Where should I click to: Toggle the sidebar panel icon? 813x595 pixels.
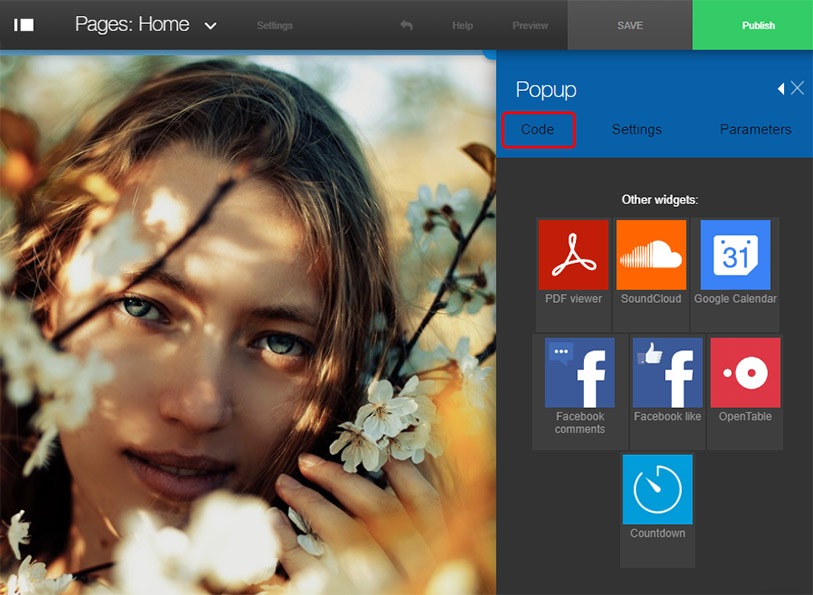tap(23, 25)
